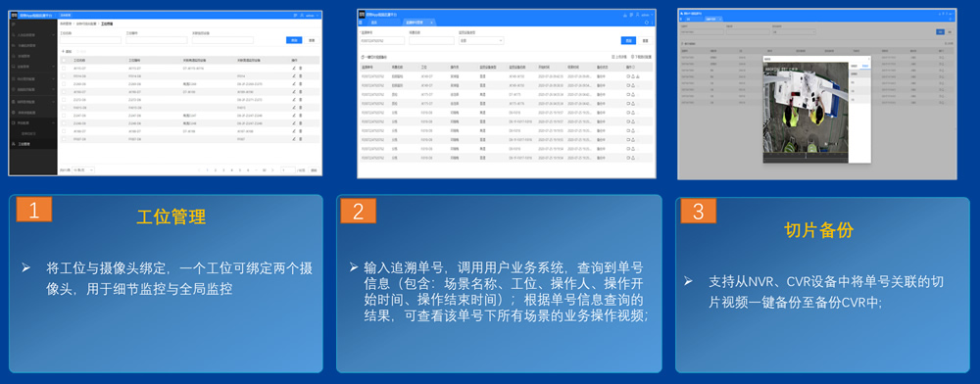Viewport: 980px width, 384px height.
Task: Click download icon in first tracing row
Action: [638, 76]
